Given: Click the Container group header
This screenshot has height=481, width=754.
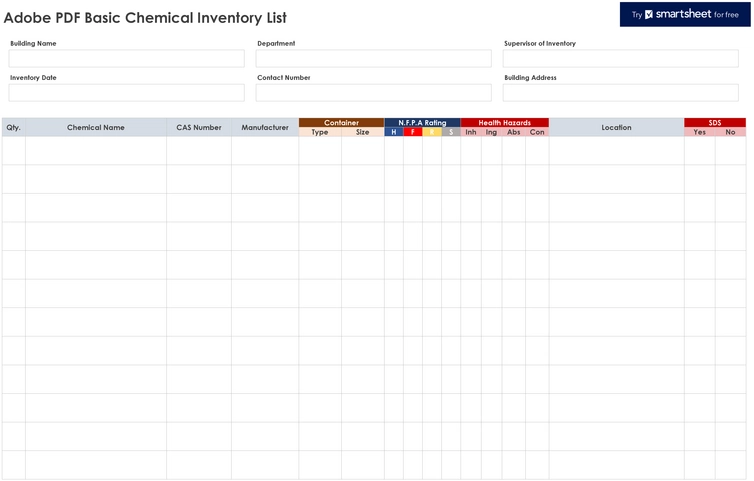Looking at the screenshot, I should pyautogui.click(x=341, y=123).
